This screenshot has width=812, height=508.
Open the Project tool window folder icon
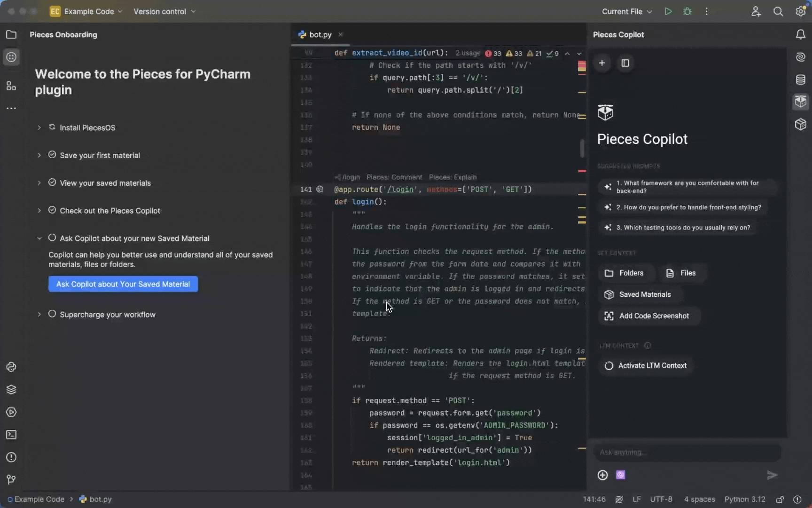tap(11, 34)
